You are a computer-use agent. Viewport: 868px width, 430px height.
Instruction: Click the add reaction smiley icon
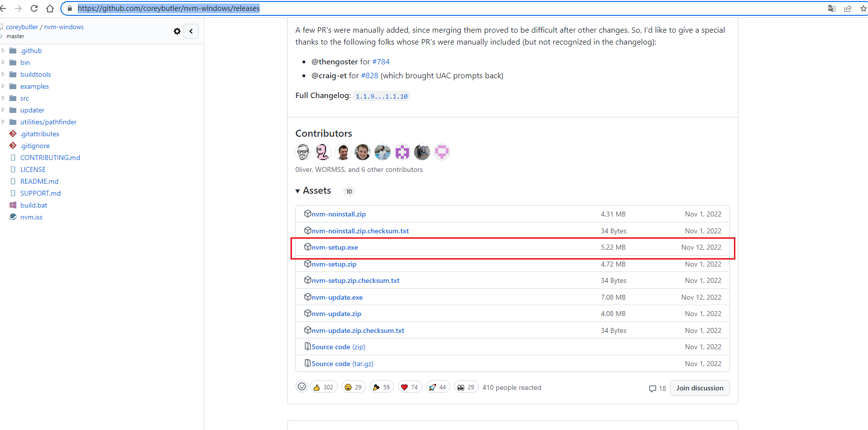click(302, 387)
